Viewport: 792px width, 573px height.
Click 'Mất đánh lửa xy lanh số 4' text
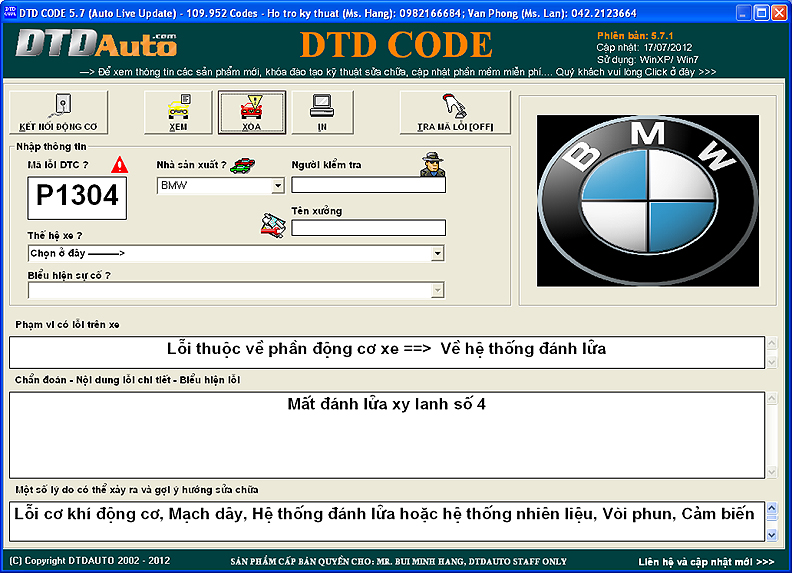[386, 404]
